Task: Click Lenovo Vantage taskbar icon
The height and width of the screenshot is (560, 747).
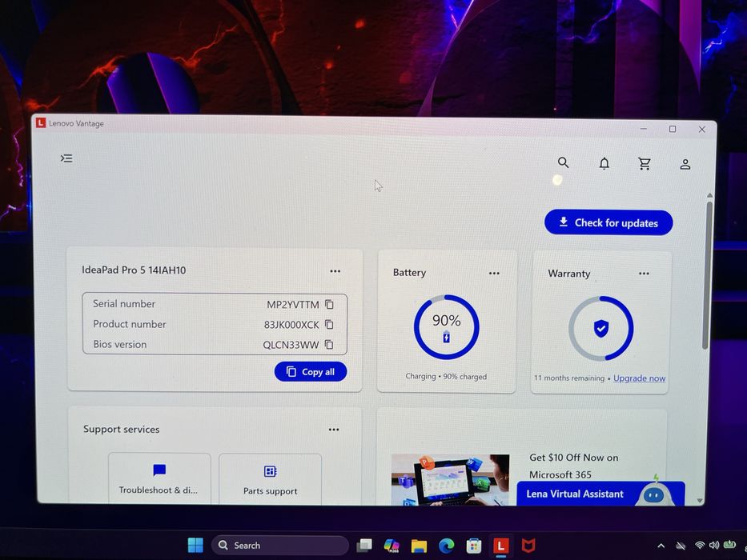Action: [x=500, y=546]
